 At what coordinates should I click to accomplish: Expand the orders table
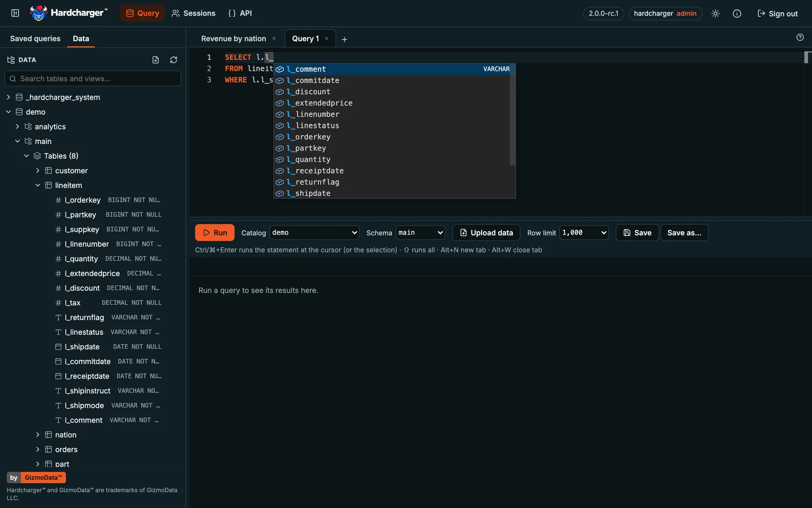pos(38,449)
